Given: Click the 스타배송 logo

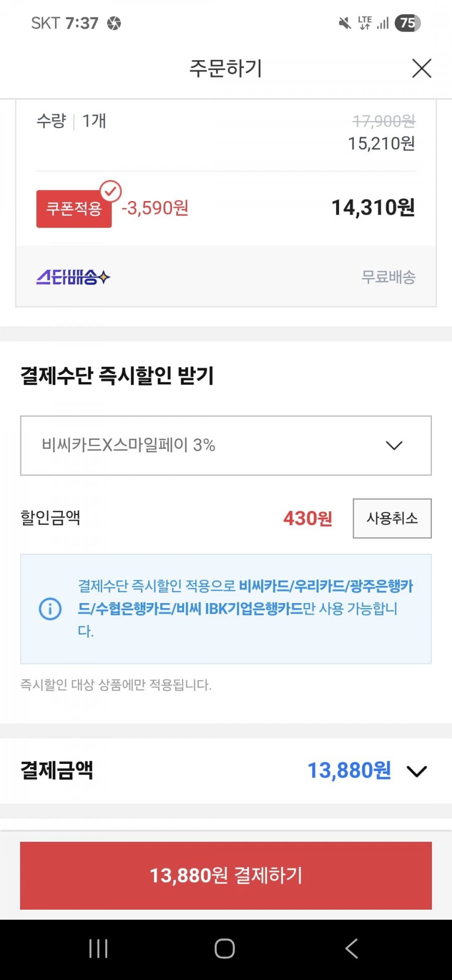Looking at the screenshot, I should tap(73, 276).
